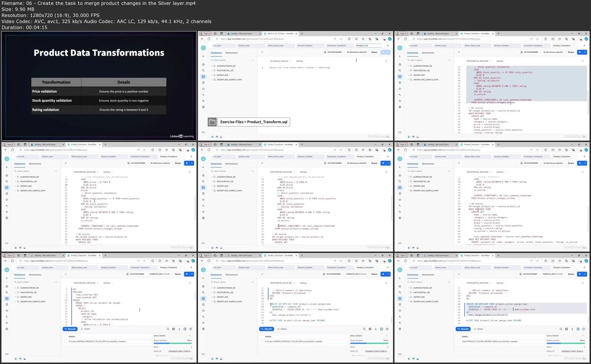The height and width of the screenshot is (364, 591).
Task: Click blue Run play button in Task-successfully-created frame
Action: 580,274
